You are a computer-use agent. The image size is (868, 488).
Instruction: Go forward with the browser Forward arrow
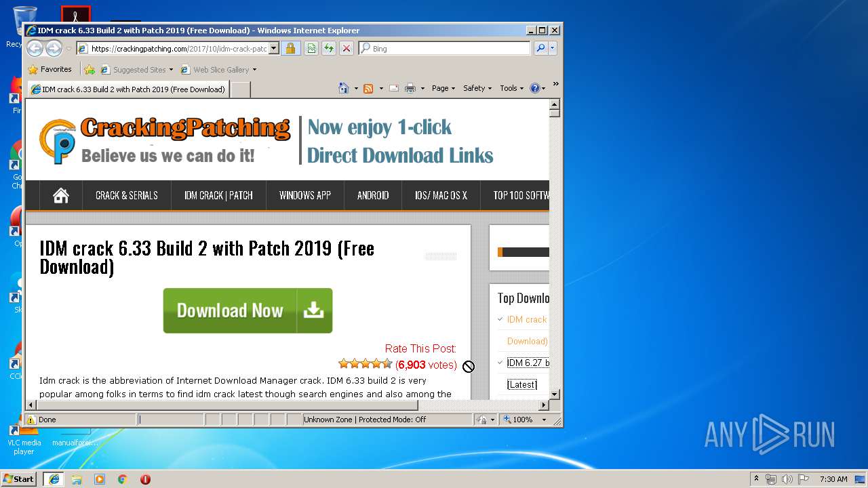pyautogui.click(x=54, y=48)
